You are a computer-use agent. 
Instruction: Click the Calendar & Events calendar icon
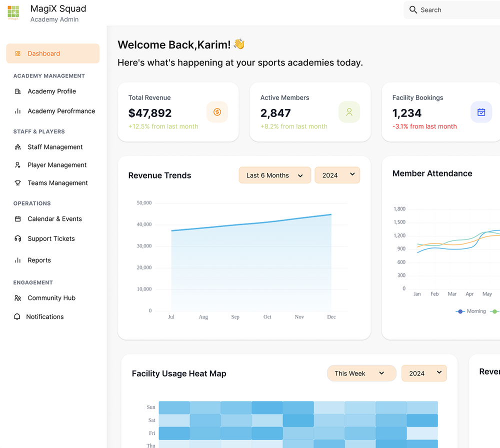(x=18, y=218)
